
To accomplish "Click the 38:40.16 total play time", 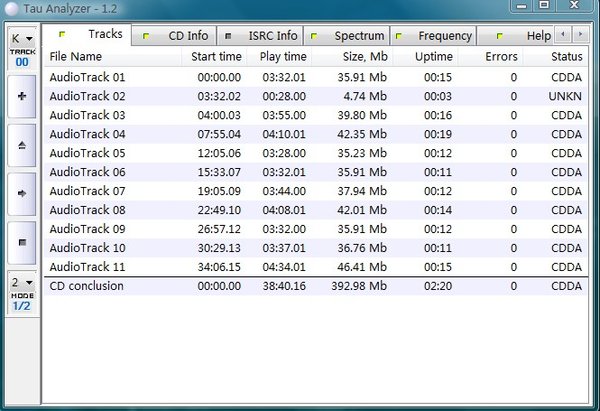I will click(x=284, y=286).
